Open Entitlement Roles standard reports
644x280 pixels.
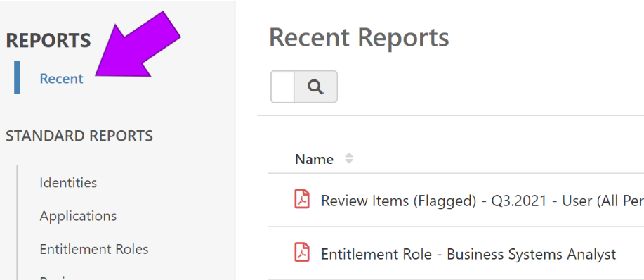tap(94, 249)
